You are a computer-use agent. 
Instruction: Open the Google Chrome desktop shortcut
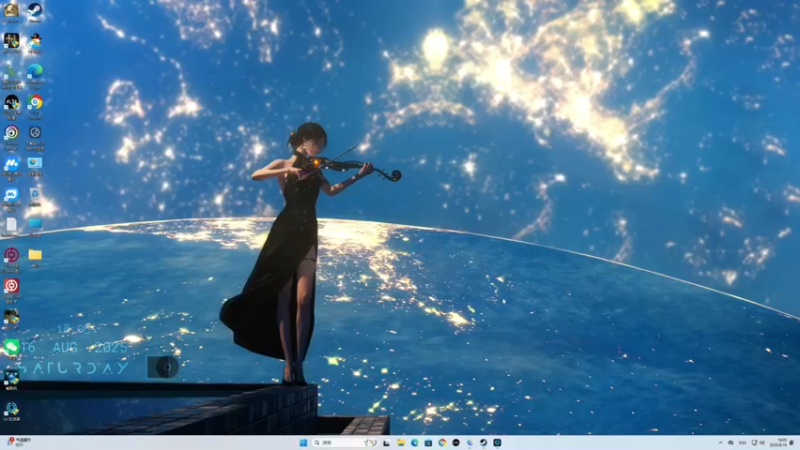tap(35, 105)
